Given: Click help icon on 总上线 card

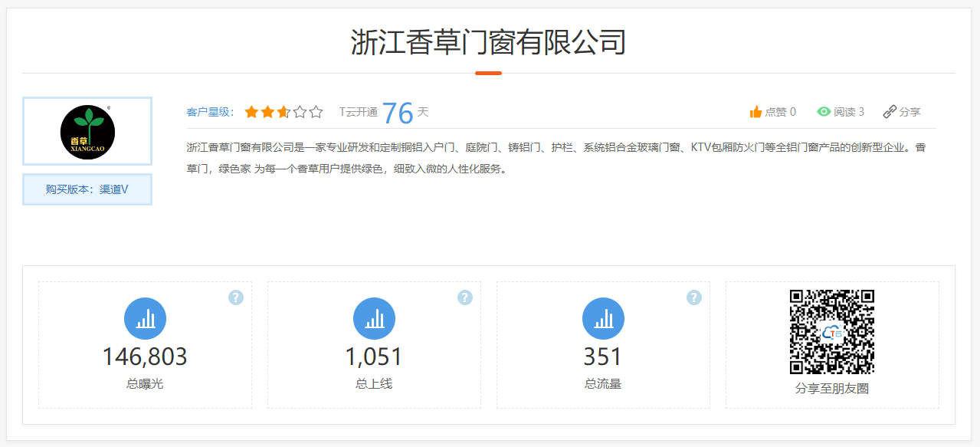Looking at the screenshot, I should pyautogui.click(x=465, y=297).
